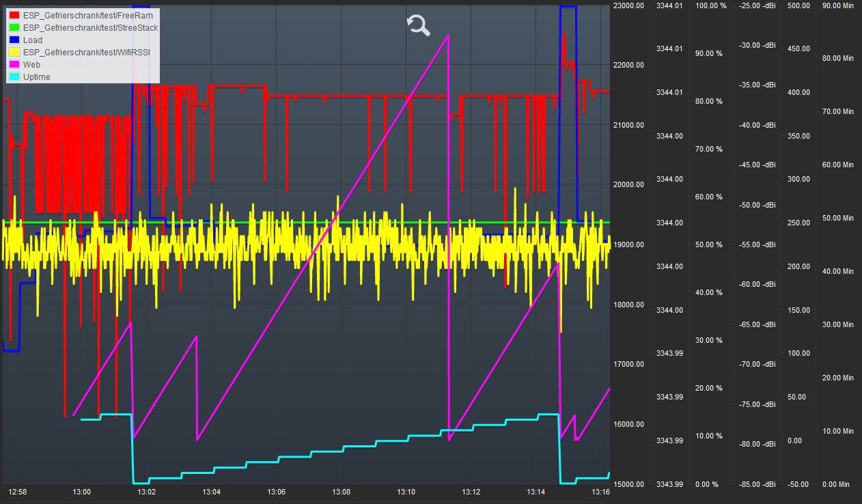Click the -40.00 -dBi axis label
This screenshot has width=862, height=504.
757,125
